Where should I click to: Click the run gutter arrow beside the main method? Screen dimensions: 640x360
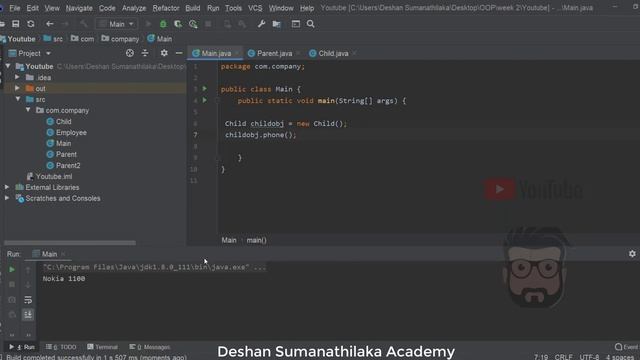coord(205,100)
